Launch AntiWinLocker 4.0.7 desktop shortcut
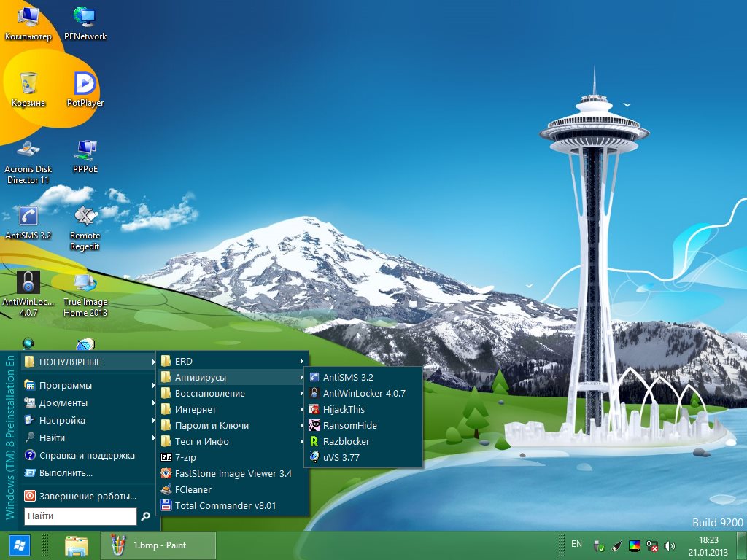The width and height of the screenshot is (747, 560). (x=28, y=294)
